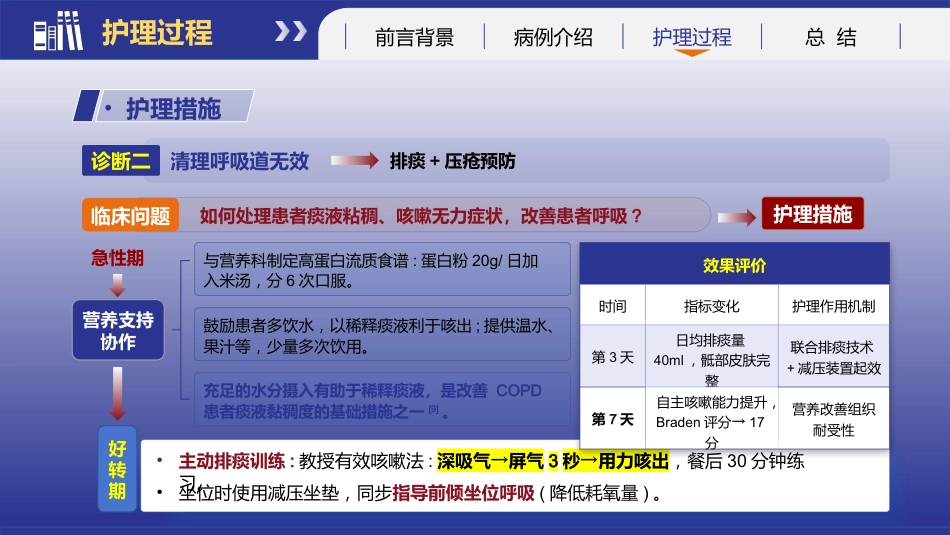Click the 好转期 vertical label
This screenshot has height=535, width=950.
click(x=118, y=470)
